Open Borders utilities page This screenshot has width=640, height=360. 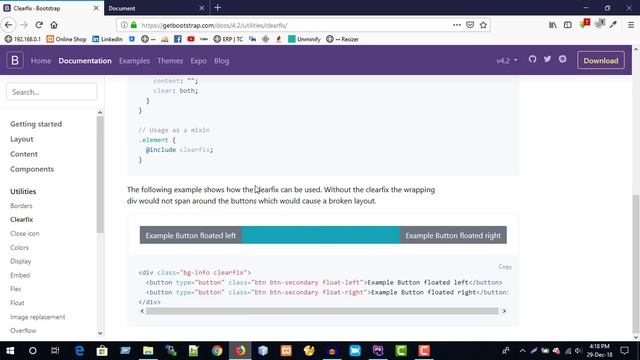coord(21,206)
